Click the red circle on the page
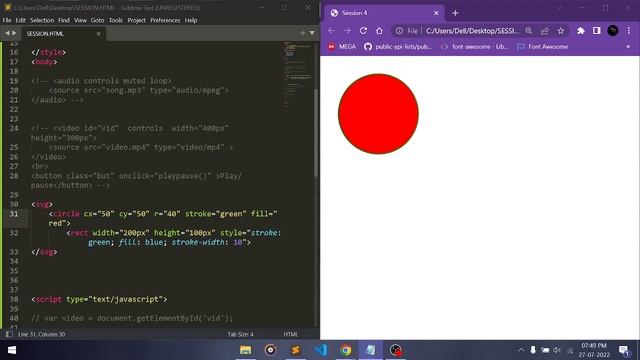Image resolution: width=640 pixels, height=360 pixels. pos(378,114)
